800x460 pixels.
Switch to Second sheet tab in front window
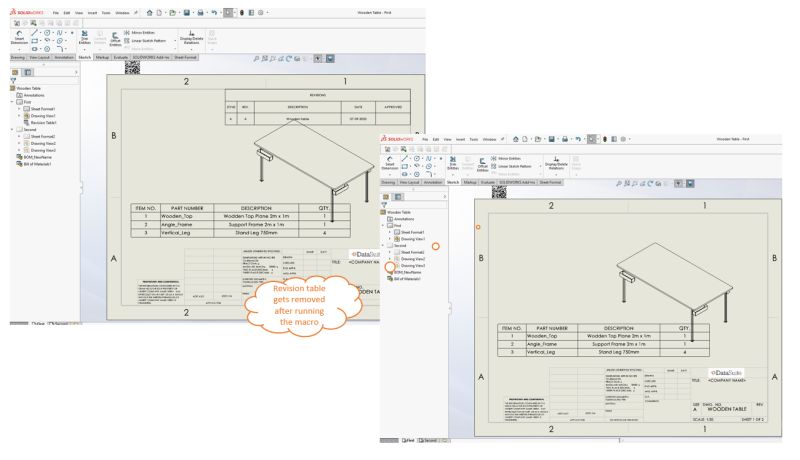pyautogui.click(x=429, y=440)
